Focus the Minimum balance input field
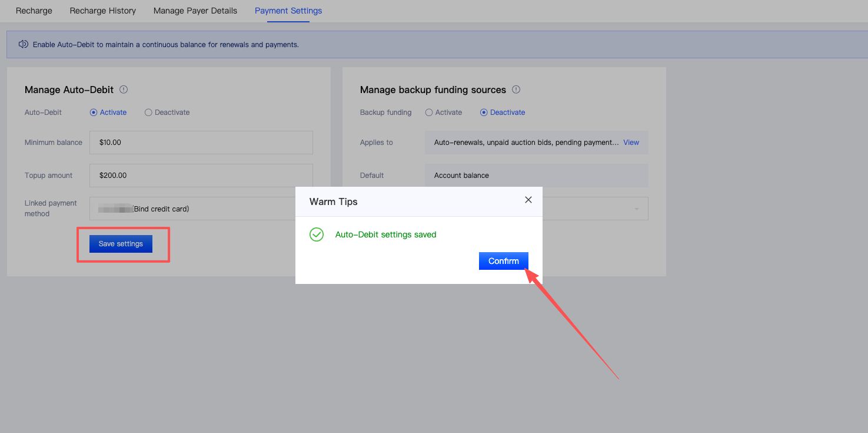 click(x=201, y=143)
